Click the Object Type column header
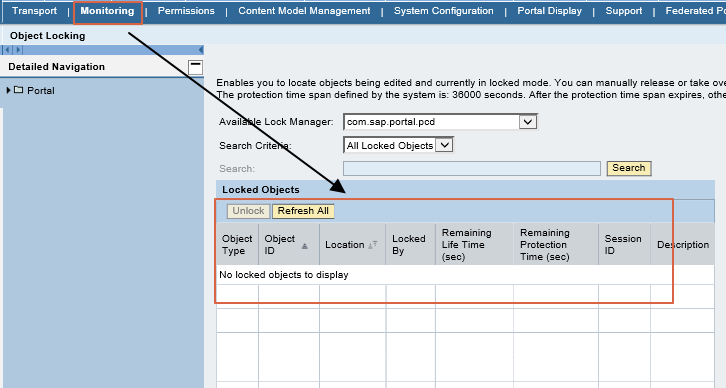 237,244
